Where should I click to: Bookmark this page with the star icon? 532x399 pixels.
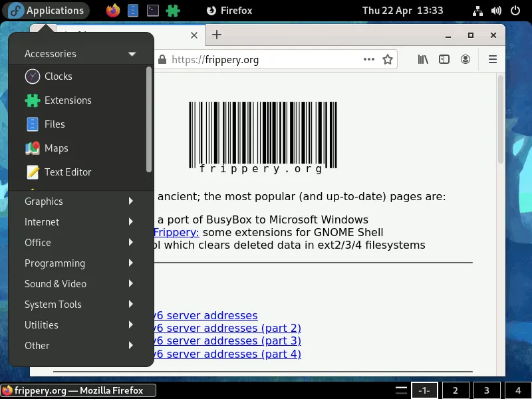click(388, 59)
